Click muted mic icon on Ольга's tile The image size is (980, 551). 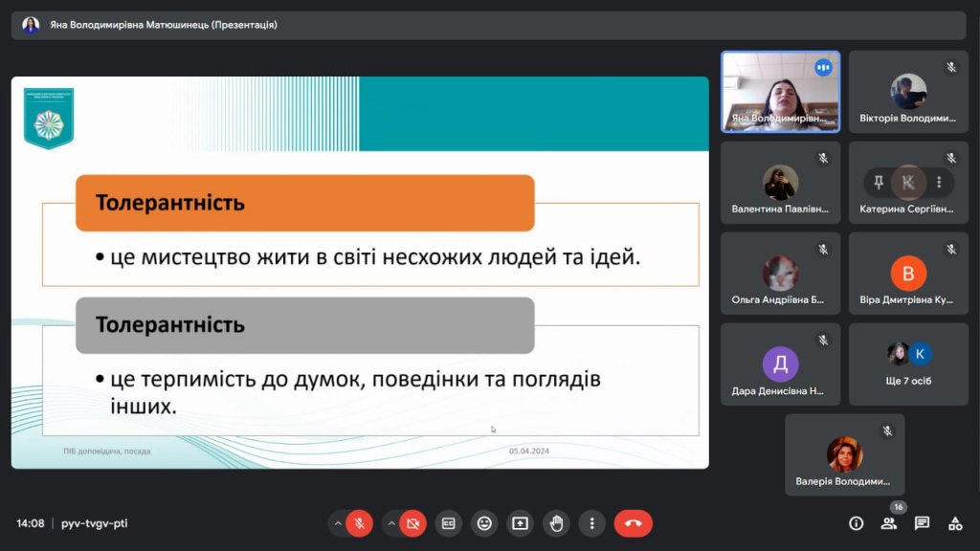click(823, 250)
